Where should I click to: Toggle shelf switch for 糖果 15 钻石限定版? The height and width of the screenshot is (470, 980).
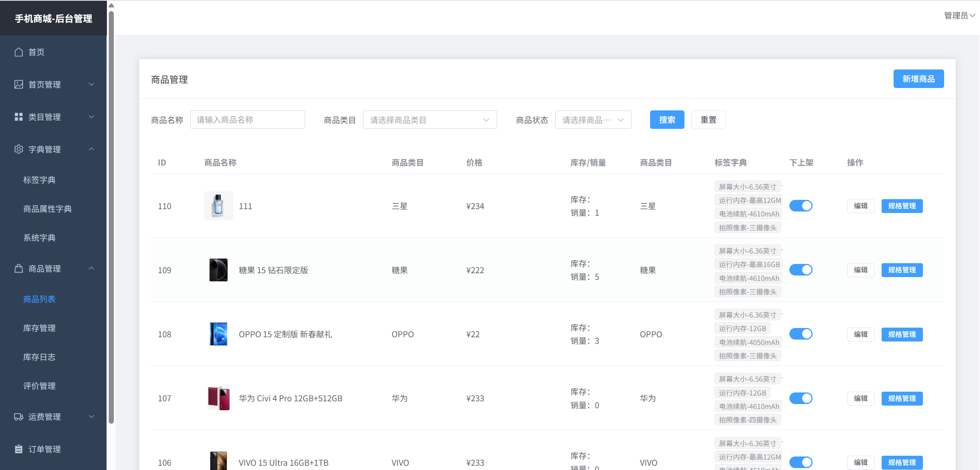click(x=801, y=270)
